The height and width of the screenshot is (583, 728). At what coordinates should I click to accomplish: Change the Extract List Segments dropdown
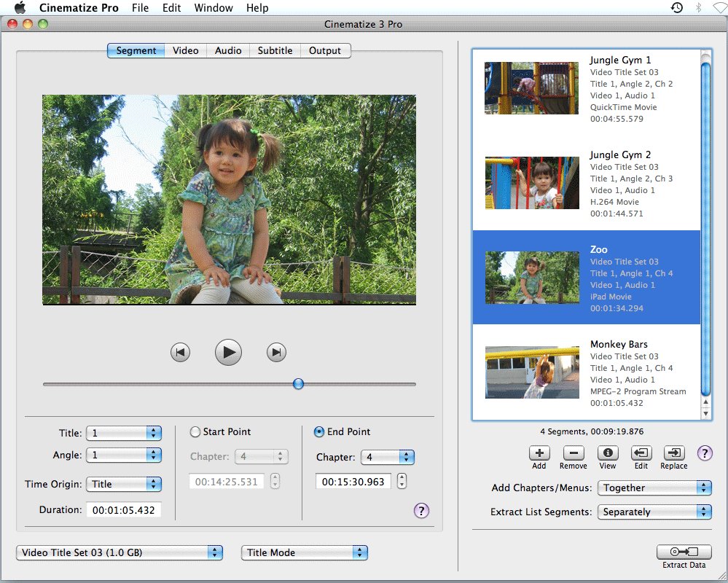pos(654,512)
